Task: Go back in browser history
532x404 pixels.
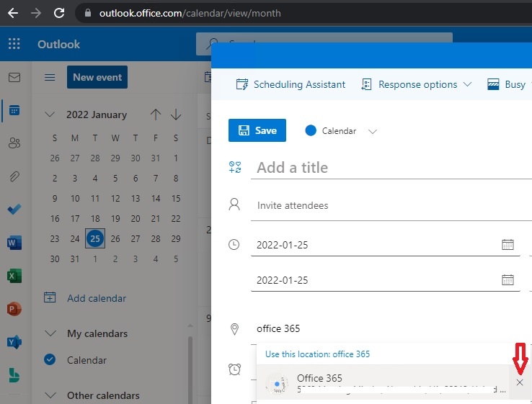Action: click(x=13, y=13)
